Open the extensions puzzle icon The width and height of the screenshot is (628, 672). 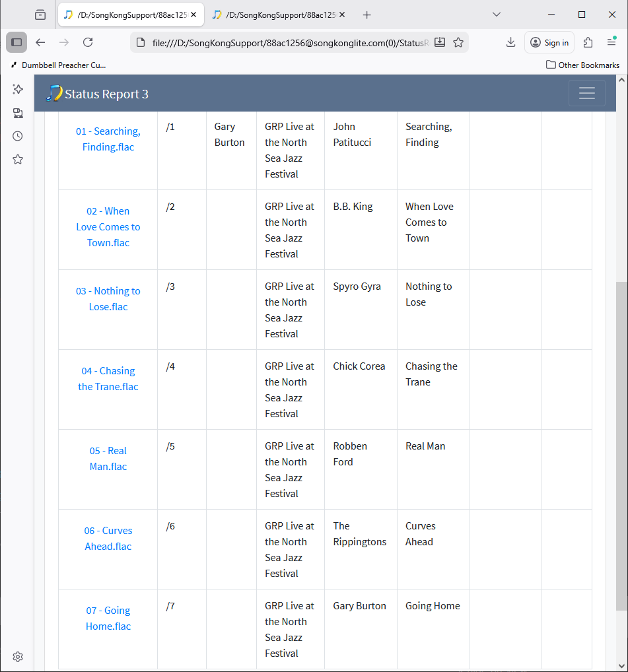pyautogui.click(x=588, y=42)
